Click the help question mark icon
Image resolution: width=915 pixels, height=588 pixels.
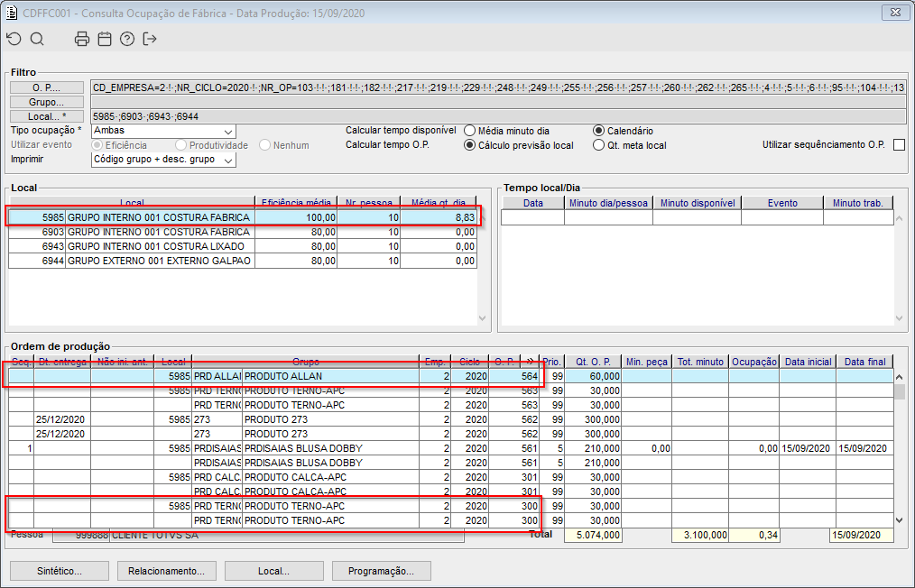click(127, 39)
